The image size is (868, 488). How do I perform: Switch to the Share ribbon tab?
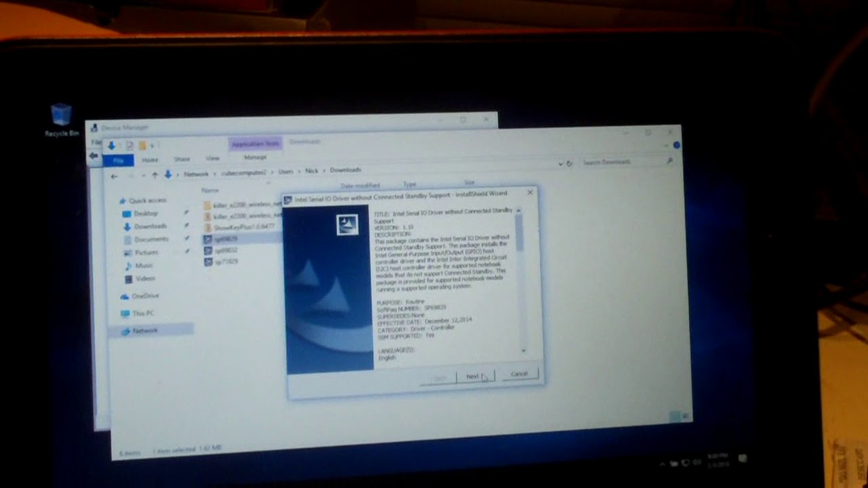pyautogui.click(x=182, y=159)
